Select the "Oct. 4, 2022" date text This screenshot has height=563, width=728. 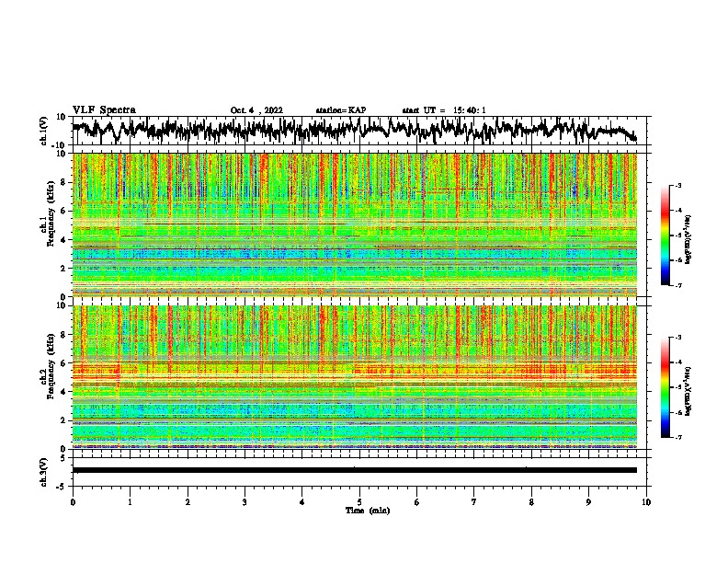tap(256, 110)
